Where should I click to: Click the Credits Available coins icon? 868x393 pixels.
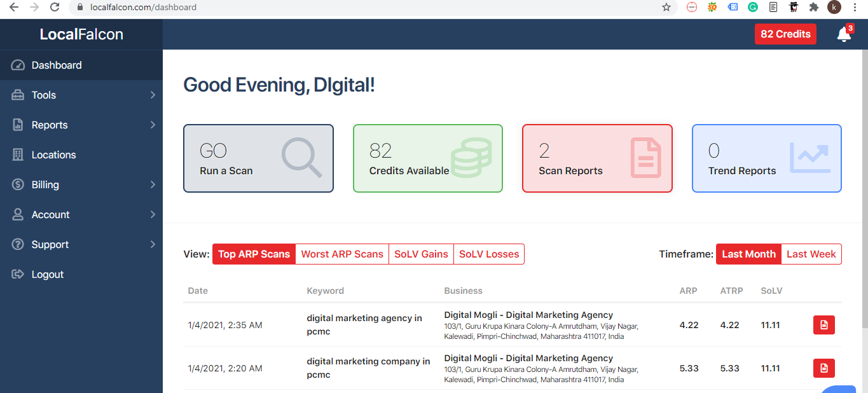tap(471, 158)
